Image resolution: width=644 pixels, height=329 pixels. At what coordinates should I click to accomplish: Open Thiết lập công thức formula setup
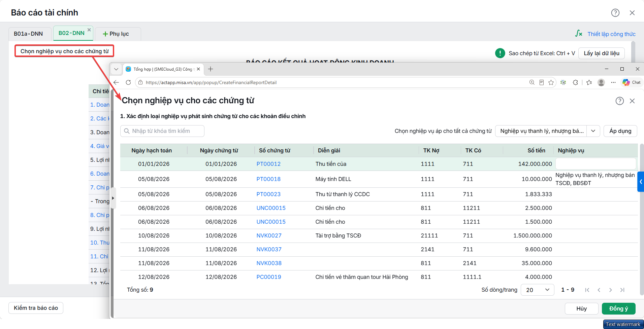point(606,34)
